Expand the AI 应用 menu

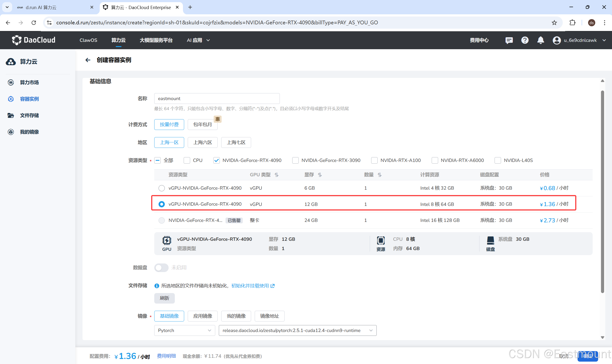pos(198,40)
